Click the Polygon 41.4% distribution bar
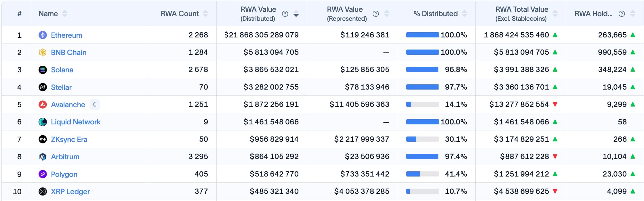The image size is (644, 201). 422,174
